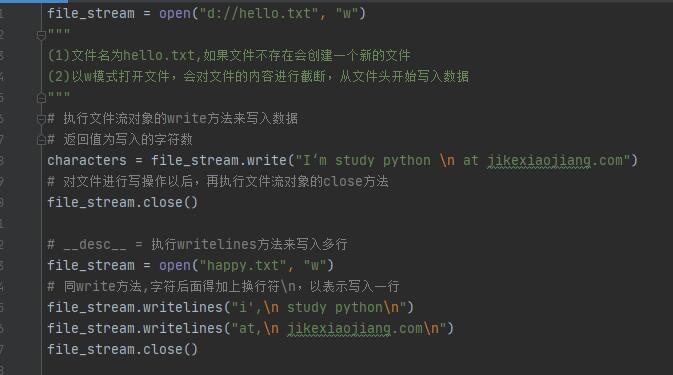Toggle fold marker beside 返回值为写入的字符数 comment

41,140
